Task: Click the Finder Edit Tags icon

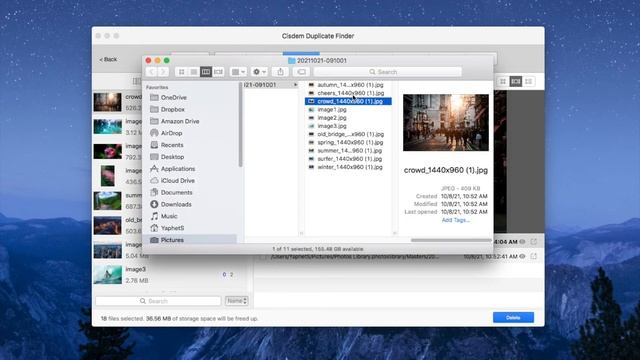Action: [x=301, y=72]
